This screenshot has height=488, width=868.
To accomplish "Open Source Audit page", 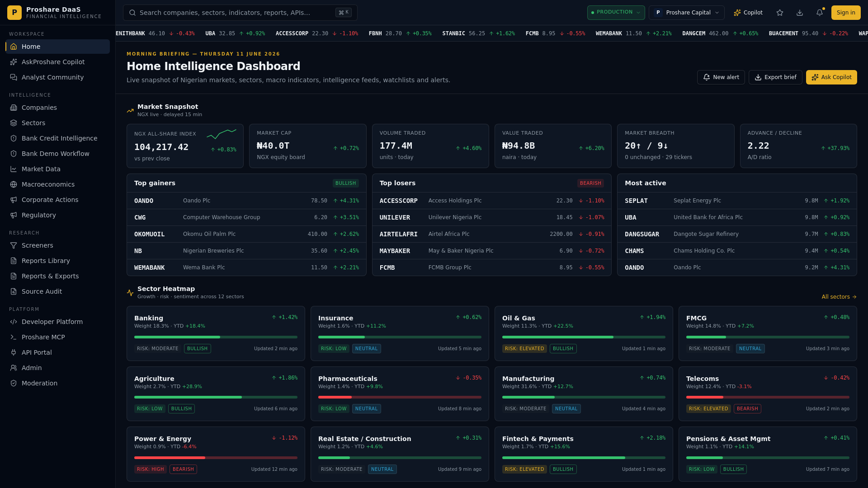I will [58, 291].
